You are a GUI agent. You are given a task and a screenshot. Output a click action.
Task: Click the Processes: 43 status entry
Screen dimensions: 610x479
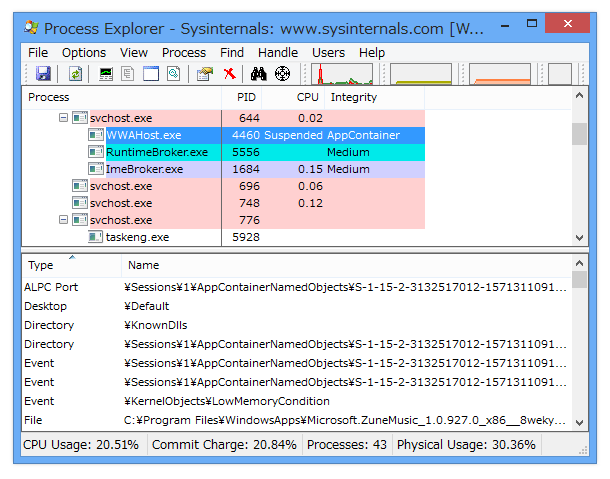click(x=347, y=445)
